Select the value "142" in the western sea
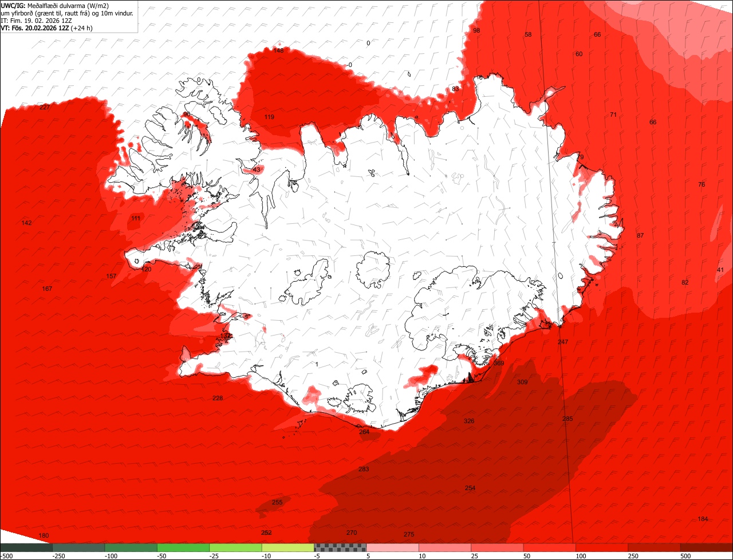This screenshot has height=560, width=733. point(26,223)
